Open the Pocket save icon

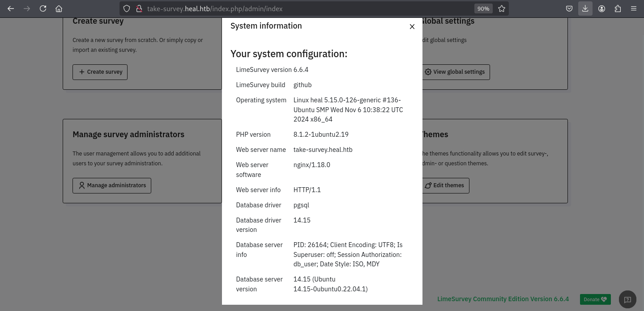tap(569, 8)
